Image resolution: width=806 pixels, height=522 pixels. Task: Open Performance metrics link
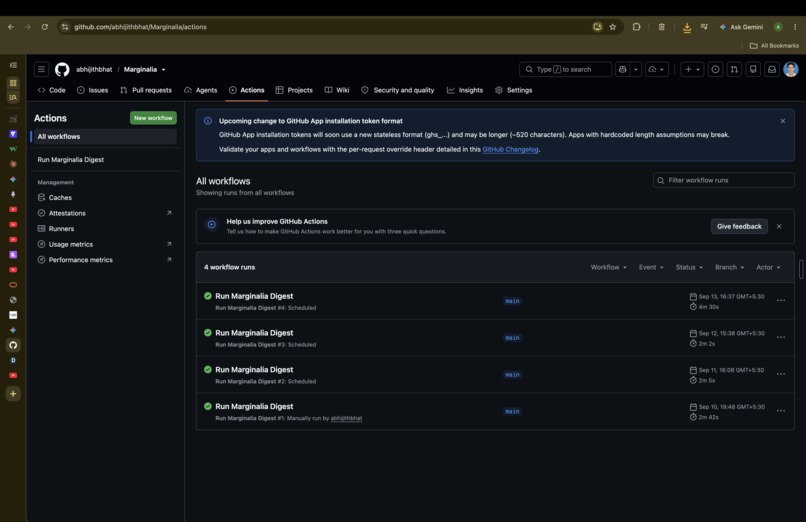104,260
